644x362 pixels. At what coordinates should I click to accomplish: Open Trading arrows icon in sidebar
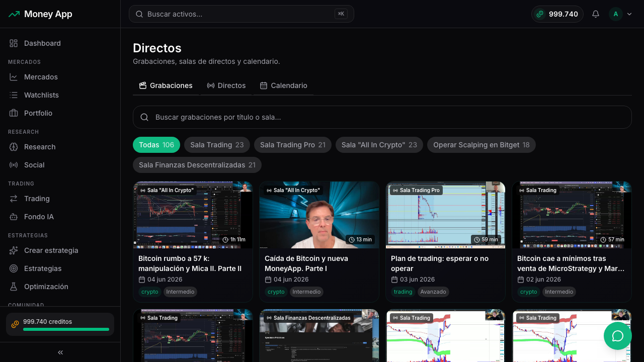pos(14,199)
